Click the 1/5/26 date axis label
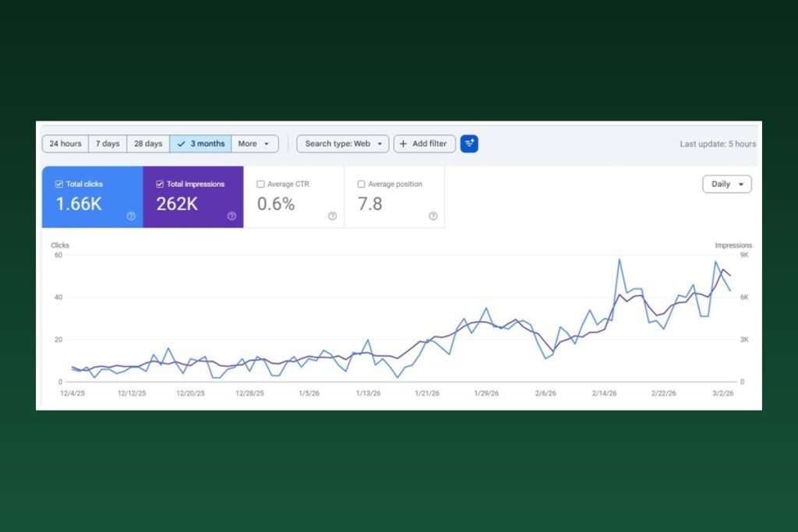This screenshot has width=798, height=532. [x=309, y=393]
